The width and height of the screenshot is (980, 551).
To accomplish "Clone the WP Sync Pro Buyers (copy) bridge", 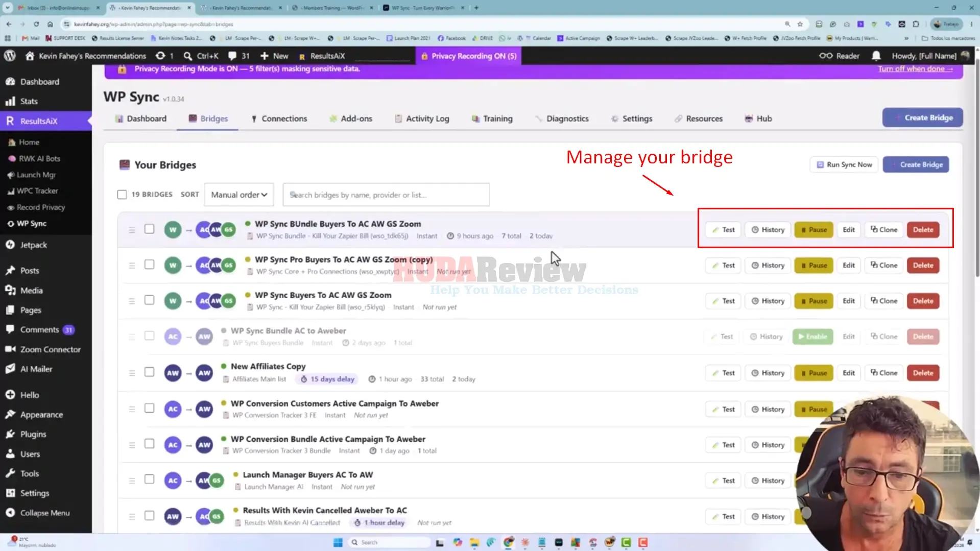I will coord(884,266).
